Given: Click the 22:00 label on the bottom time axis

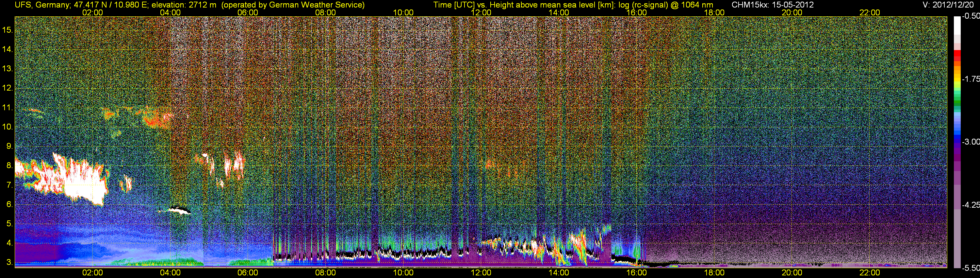Looking at the screenshot, I should click(x=870, y=273).
